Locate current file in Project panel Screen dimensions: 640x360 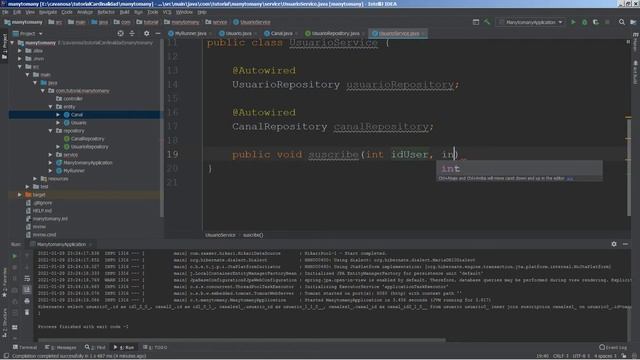point(120,33)
